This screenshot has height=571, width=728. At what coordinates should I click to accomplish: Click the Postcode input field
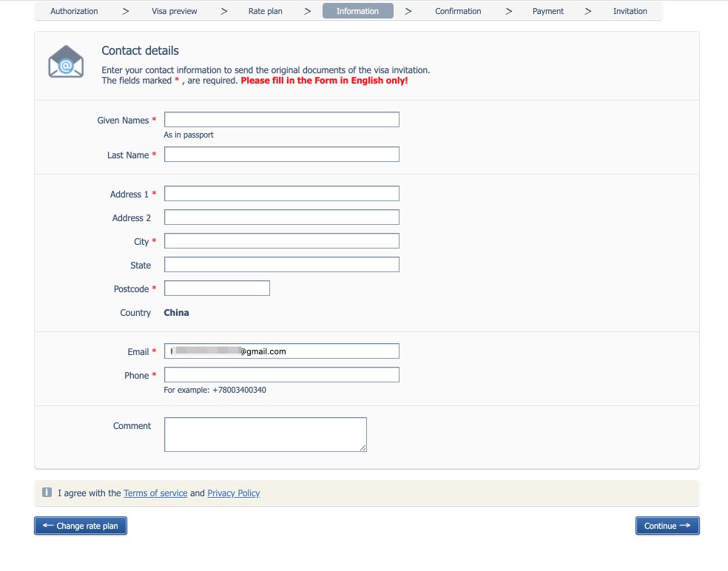click(217, 288)
